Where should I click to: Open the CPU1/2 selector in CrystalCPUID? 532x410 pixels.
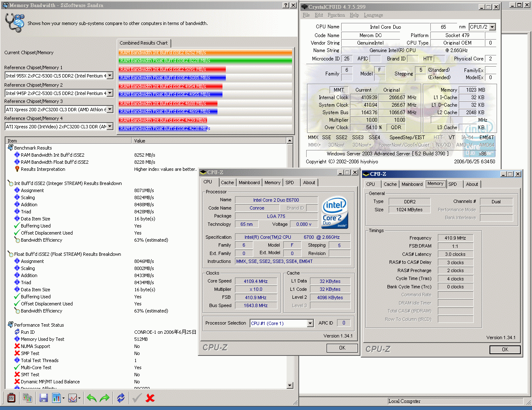coord(492,27)
